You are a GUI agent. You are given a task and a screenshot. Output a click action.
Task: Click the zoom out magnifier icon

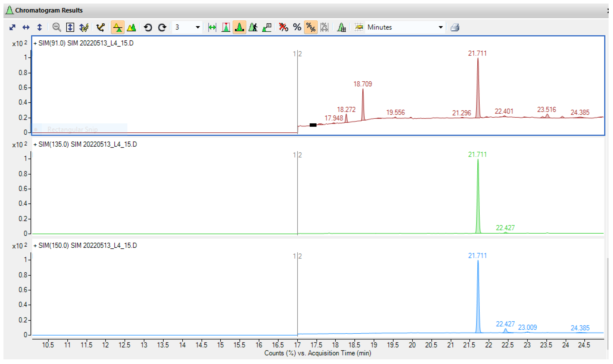(x=57, y=27)
